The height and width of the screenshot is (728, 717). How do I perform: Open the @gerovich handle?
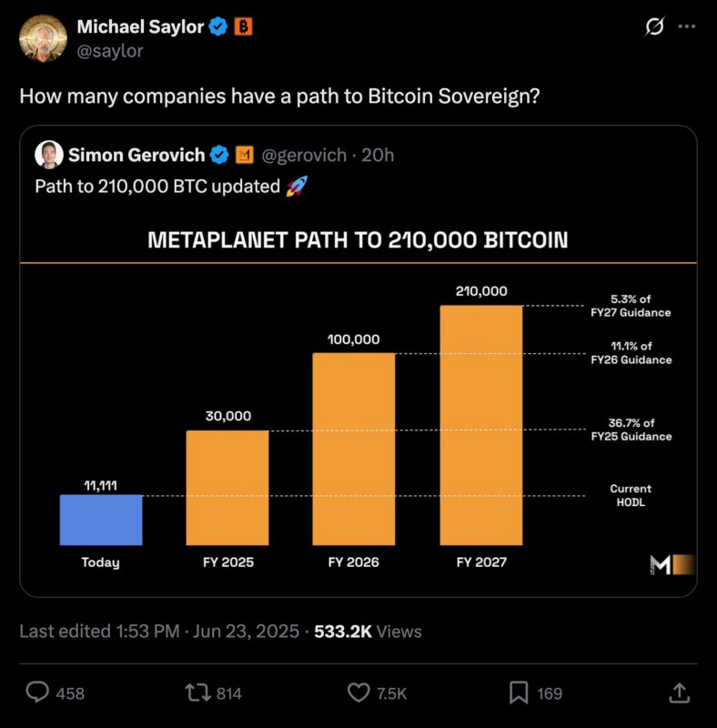click(x=304, y=156)
